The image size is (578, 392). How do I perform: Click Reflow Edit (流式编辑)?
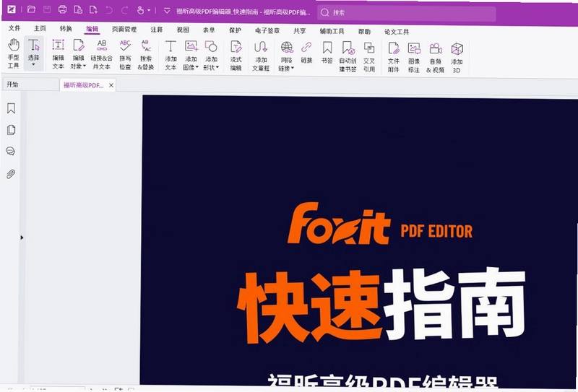coord(236,56)
